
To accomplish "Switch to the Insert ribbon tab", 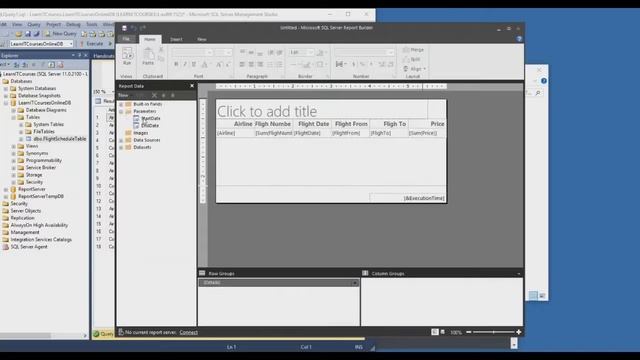I will pos(176,39).
